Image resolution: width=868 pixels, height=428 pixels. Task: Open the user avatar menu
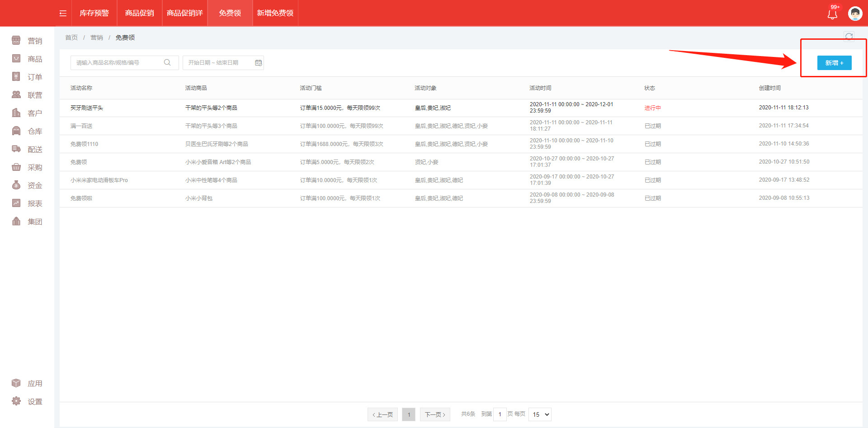pyautogui.click(x=855, y=14)
